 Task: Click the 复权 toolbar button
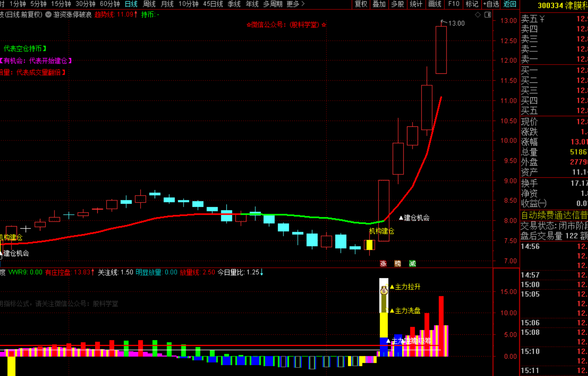361,4
